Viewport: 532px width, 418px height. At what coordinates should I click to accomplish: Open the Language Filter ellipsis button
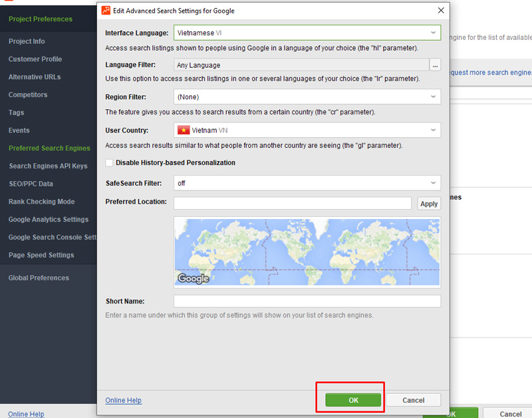pos(435,65)
